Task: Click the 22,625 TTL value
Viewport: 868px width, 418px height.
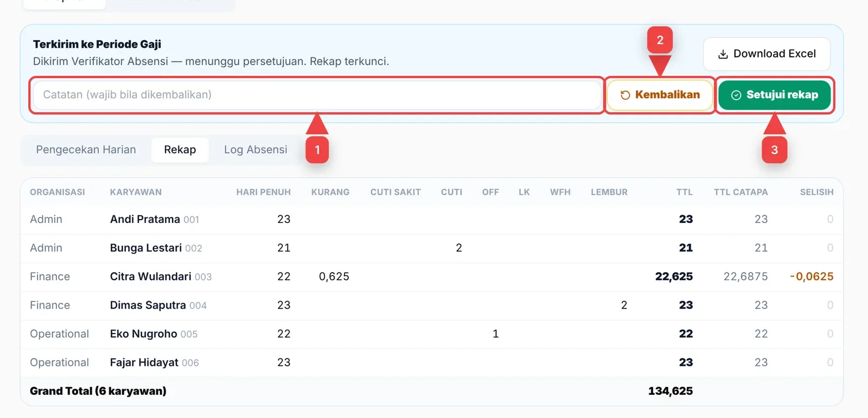Action: [674, 276]
